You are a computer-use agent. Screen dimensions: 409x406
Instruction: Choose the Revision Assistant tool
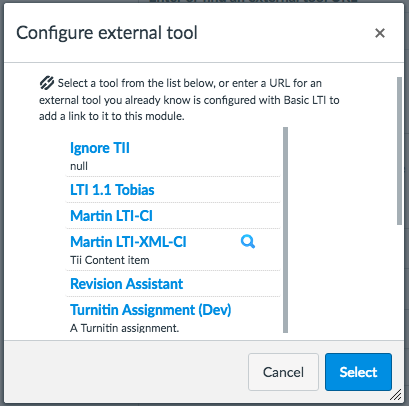[126, 284]
